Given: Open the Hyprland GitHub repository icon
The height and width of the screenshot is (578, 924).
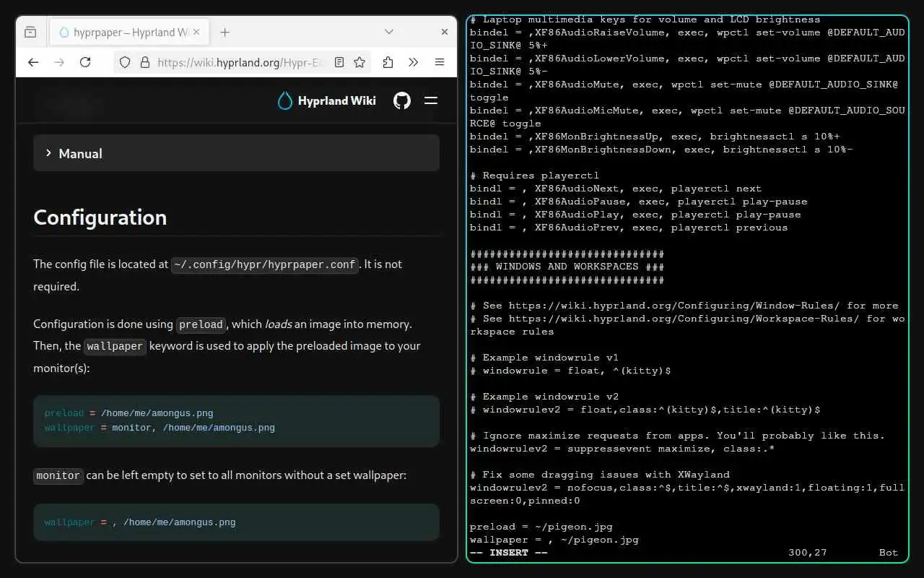Looking at the screenshot, I should click(x=402, y=100).
